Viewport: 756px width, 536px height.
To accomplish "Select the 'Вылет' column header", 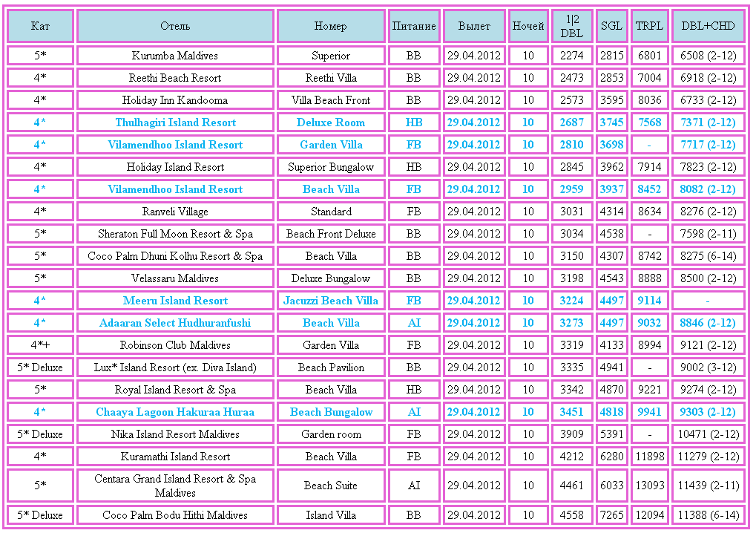I will point(474,26).
